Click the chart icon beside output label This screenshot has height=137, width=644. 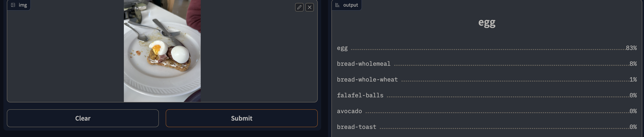click(x=337, y=5)
